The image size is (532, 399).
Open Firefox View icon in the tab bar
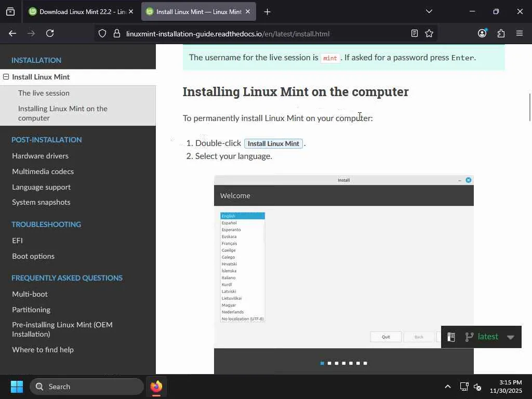tap(10, 12)
